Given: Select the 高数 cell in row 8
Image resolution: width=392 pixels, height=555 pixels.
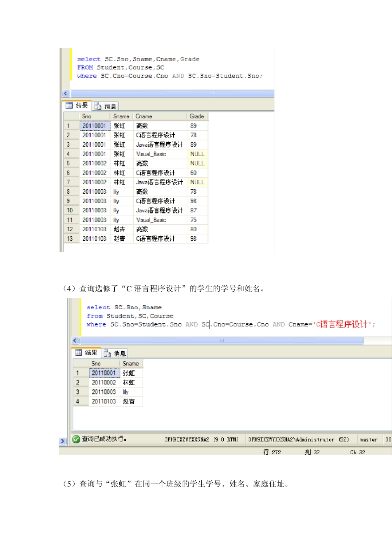Looking at the screenshot, I should coord(160,192).
